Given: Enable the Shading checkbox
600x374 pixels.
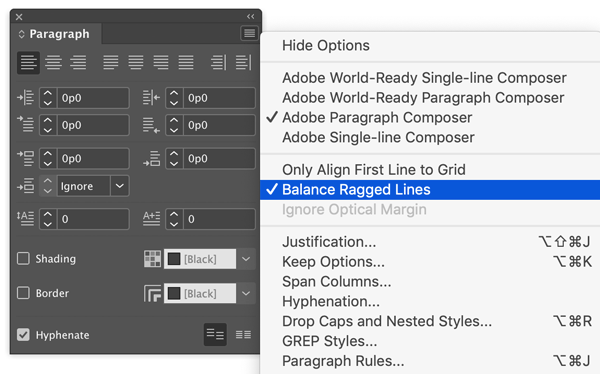Looking at the screenshot, I should coord(23,258).
